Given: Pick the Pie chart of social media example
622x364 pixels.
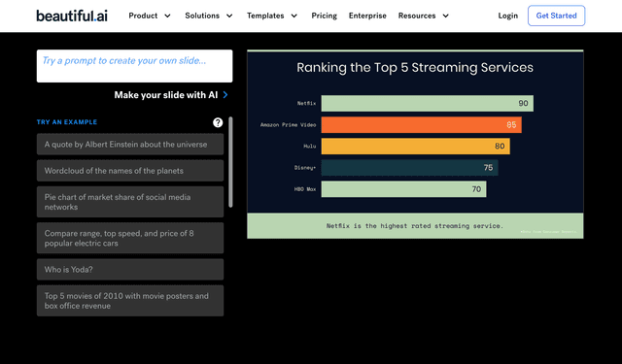Looking at the screenshot, I should [x=130, y=202].
